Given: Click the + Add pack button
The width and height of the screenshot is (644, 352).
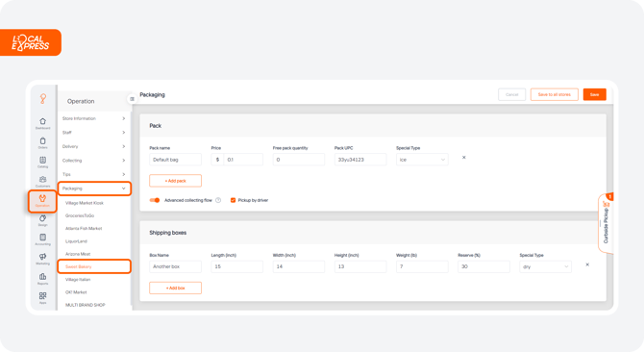Looking at the screenshot, I should pos(175,181).
